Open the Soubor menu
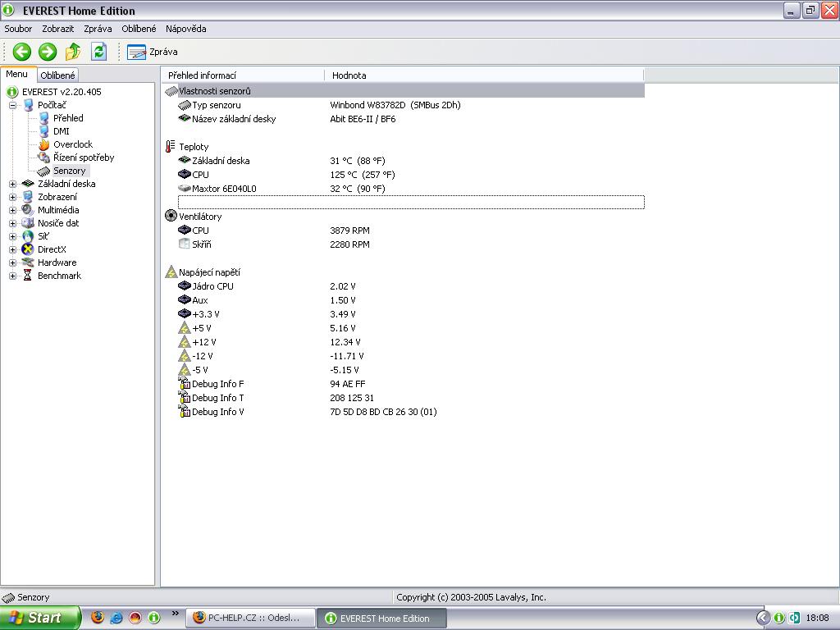The height and width of the screenshot is (630, 840). coord(18,29)
